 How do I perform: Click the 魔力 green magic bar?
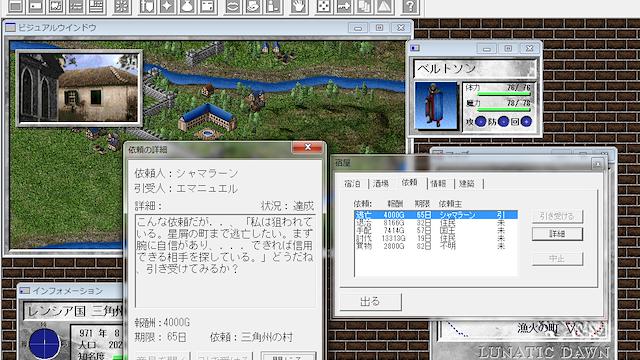[x=504, y=110]
